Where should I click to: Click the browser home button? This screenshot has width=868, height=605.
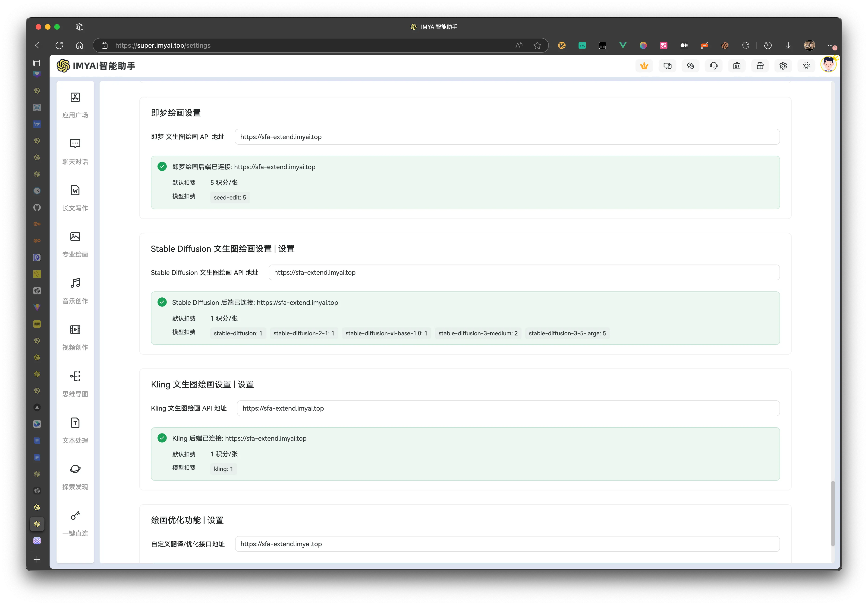tap(80, 45)
